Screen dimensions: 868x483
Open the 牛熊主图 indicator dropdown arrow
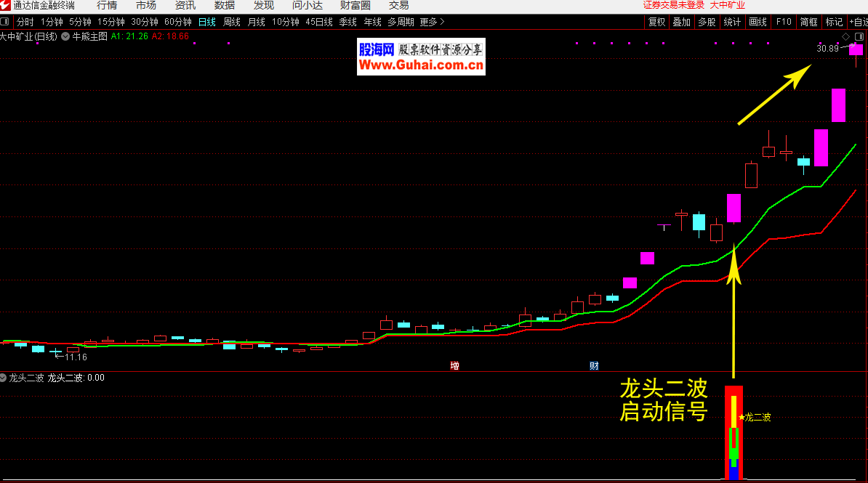click(x=66, y=36)
